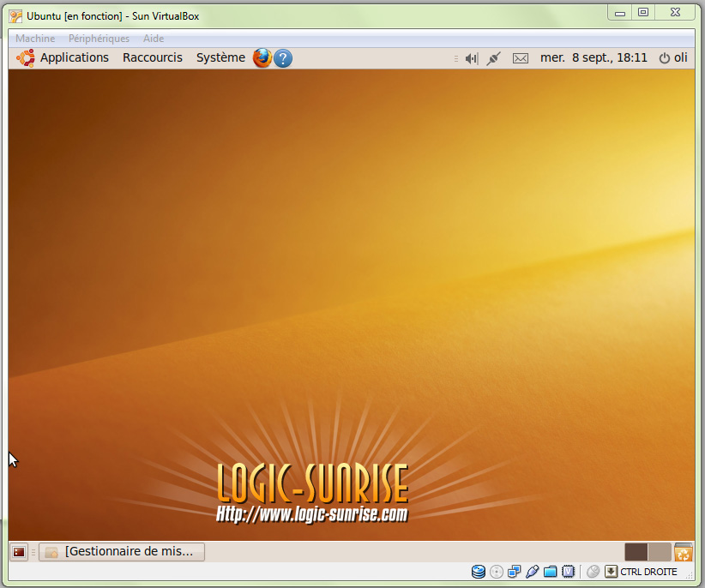The image size is (705, 588).
Task: Click the mouse integration status icon
Action: pyautogui.click(x=593, y=572)
